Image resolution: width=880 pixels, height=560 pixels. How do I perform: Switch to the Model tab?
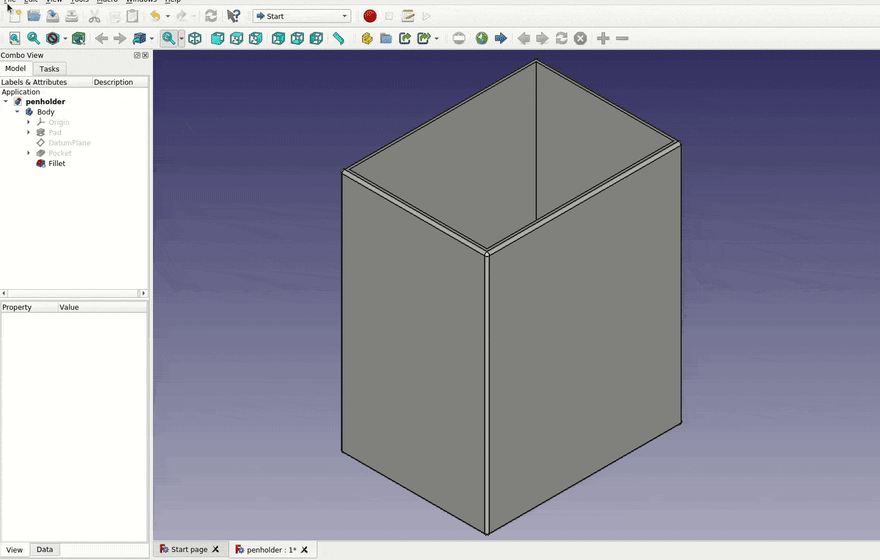[x=15, y=68]
